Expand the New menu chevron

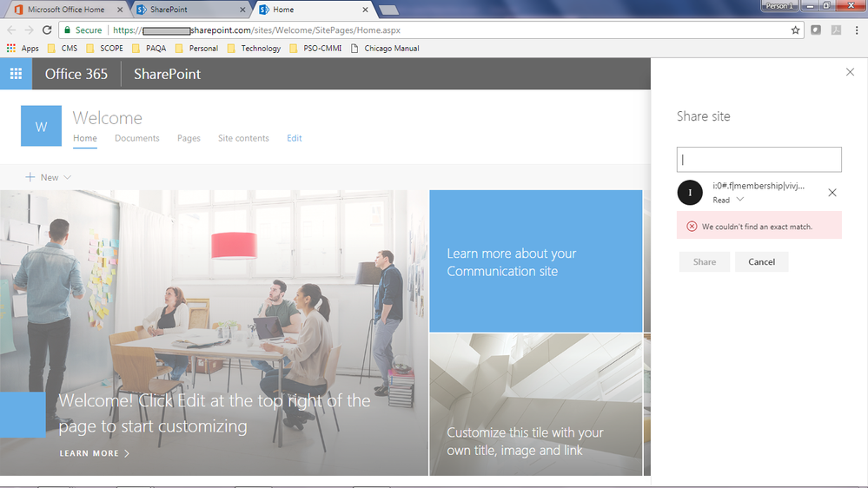(x=67, y=177)
